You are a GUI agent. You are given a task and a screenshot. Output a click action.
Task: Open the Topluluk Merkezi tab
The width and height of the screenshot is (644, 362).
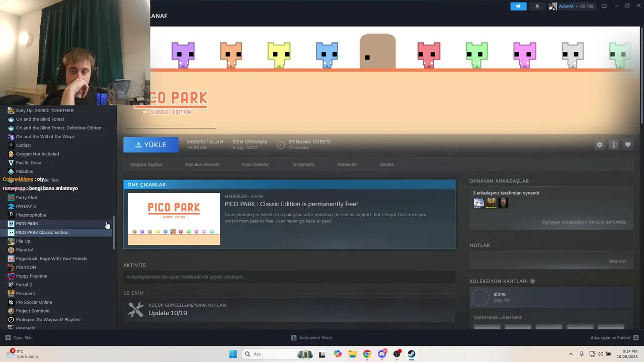(x=202, y=164)
